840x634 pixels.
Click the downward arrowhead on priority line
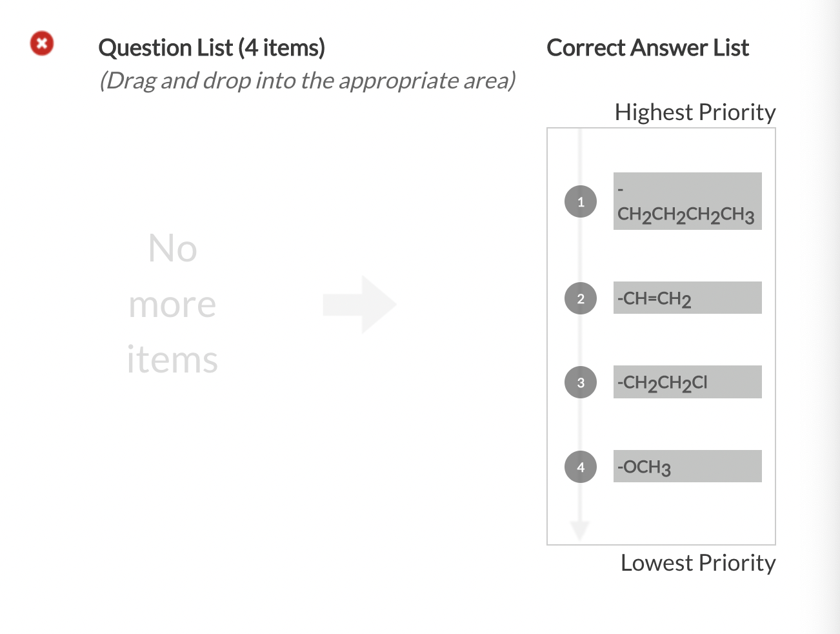[x=580, y=530]
